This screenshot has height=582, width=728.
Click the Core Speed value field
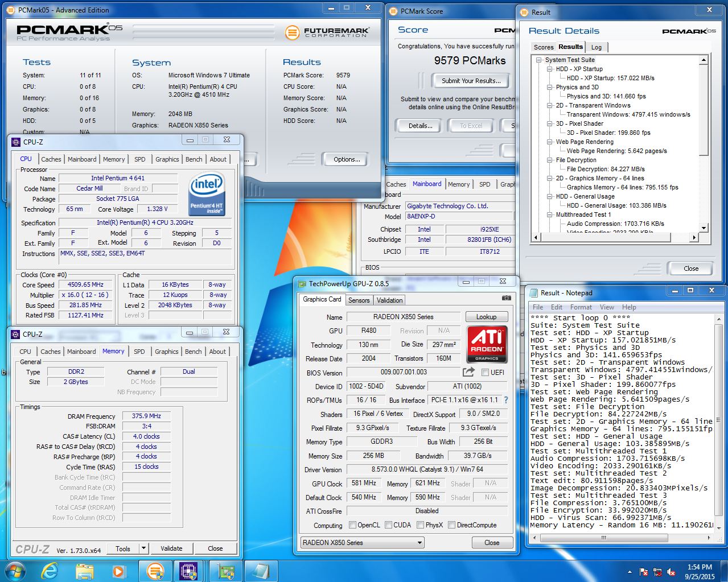85,284
